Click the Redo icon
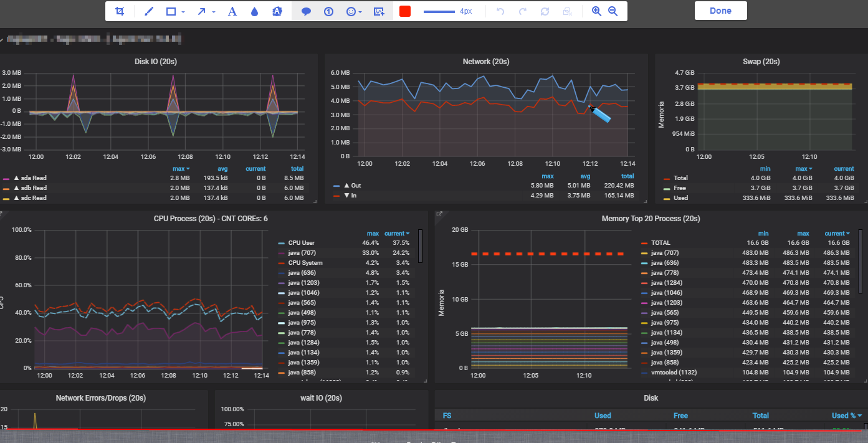Screen dimensions: 868x443 [523, 11]
